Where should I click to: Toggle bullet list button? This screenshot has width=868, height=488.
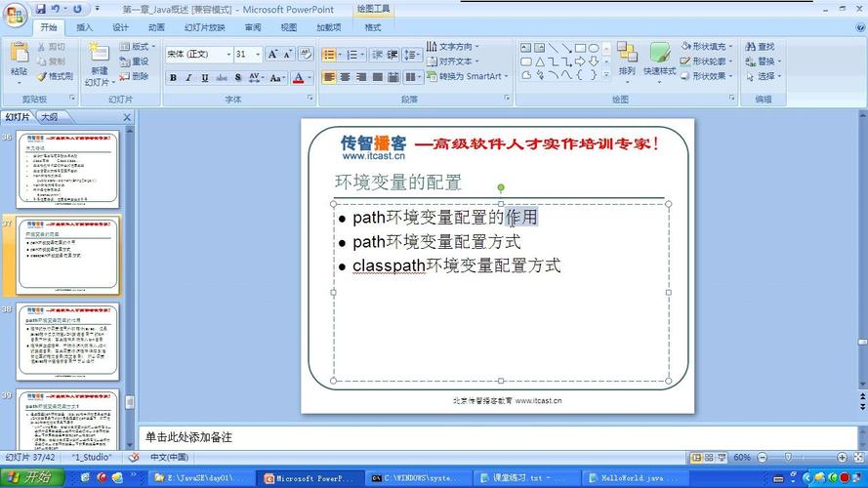point(329,55)
